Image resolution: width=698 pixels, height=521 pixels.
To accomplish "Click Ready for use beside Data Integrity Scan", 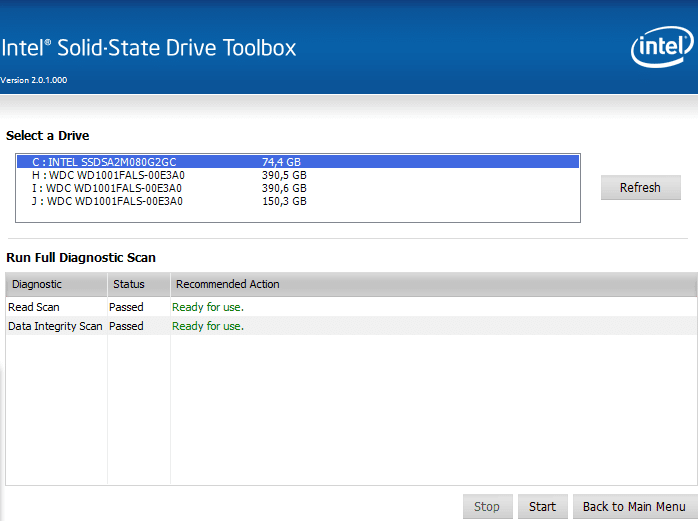I will (208, 326).
